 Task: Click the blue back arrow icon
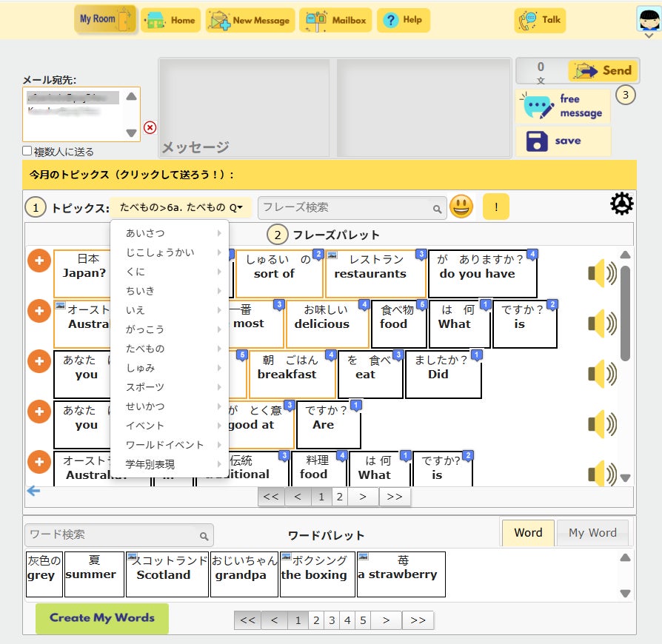pos(33,491)
